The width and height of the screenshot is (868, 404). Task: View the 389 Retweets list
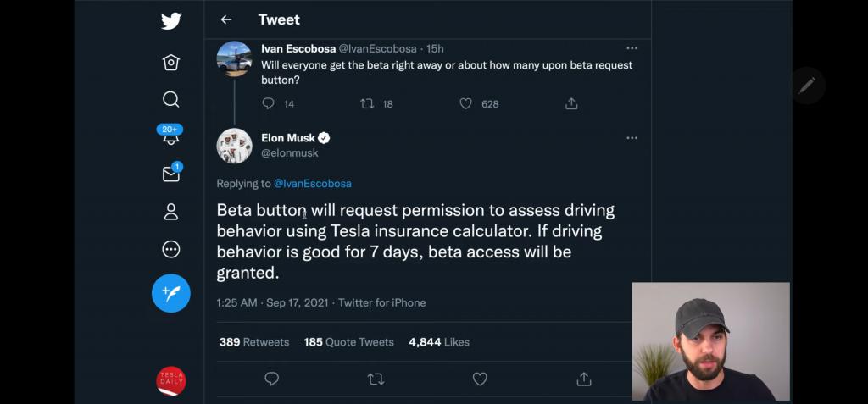point(253,342)
